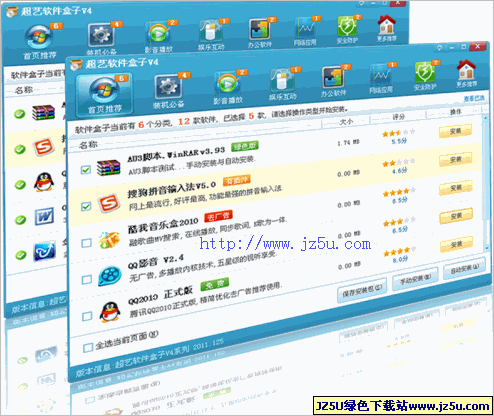
Task: Tick the QQ影音 V2.4 checkbox
Action: coord(87,279)
